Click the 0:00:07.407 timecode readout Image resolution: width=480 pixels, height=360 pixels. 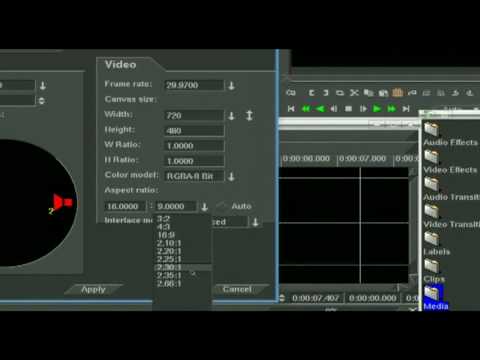pyautogui.click(x=316, y=298)
